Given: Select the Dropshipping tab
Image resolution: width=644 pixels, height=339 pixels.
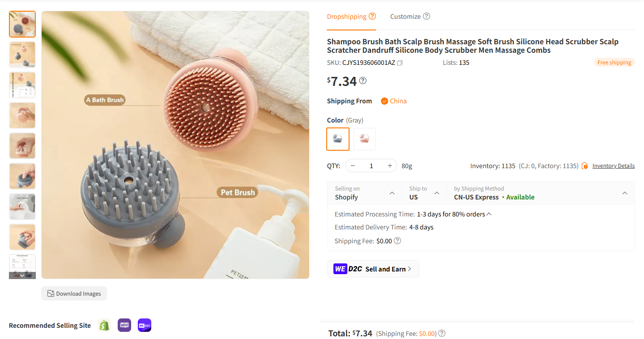Looking at the screenshot, I should (347, 16).
